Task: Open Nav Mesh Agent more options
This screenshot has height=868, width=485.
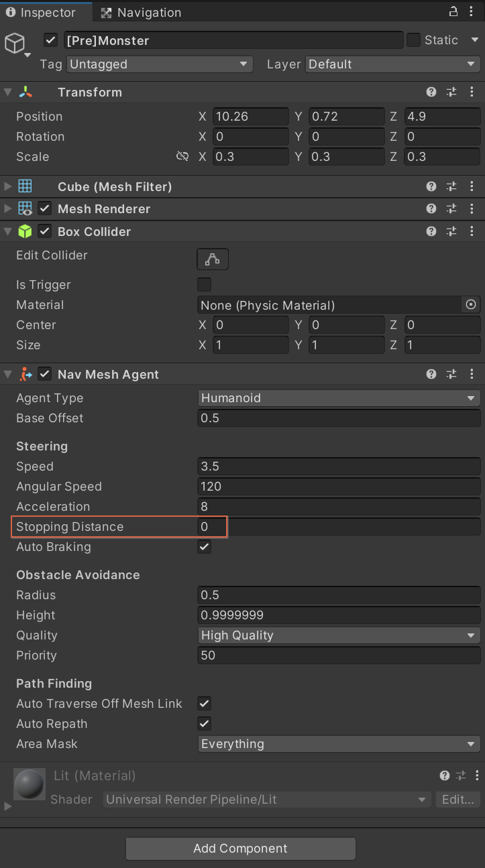Action: point(472,375)
